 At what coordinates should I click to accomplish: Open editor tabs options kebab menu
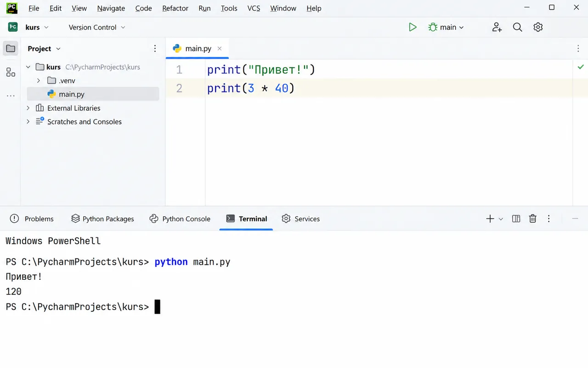pos(578,48)
